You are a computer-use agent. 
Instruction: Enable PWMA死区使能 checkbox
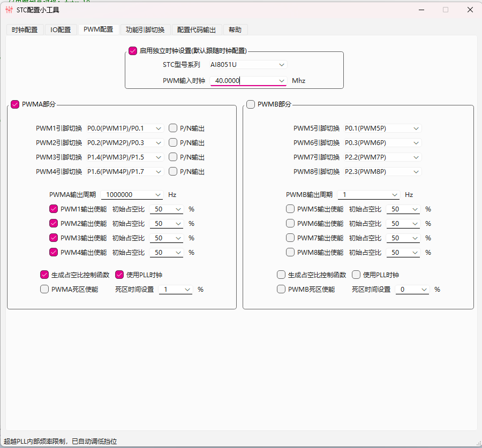click(x=44, y=290)
